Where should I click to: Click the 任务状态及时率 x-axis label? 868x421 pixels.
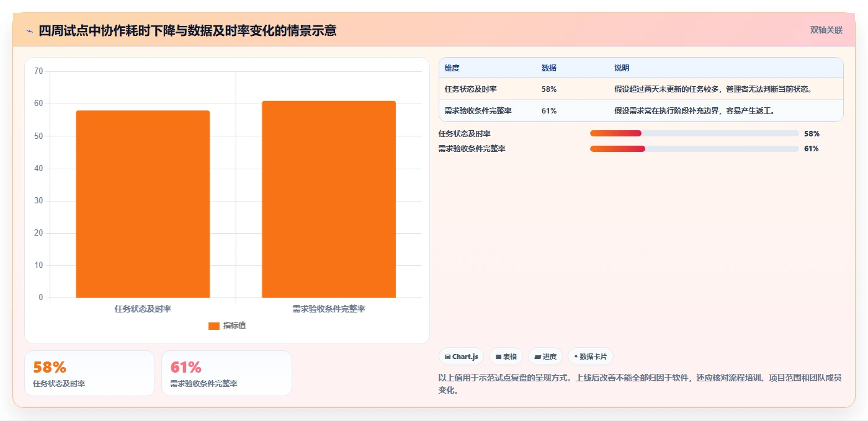click(x=143, y=309)
